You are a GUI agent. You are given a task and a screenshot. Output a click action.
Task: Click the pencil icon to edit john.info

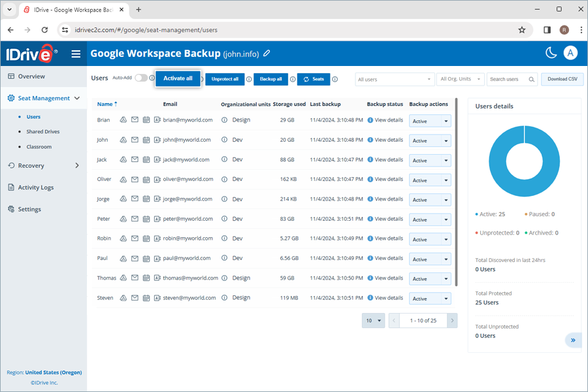[x=266, y=53]
